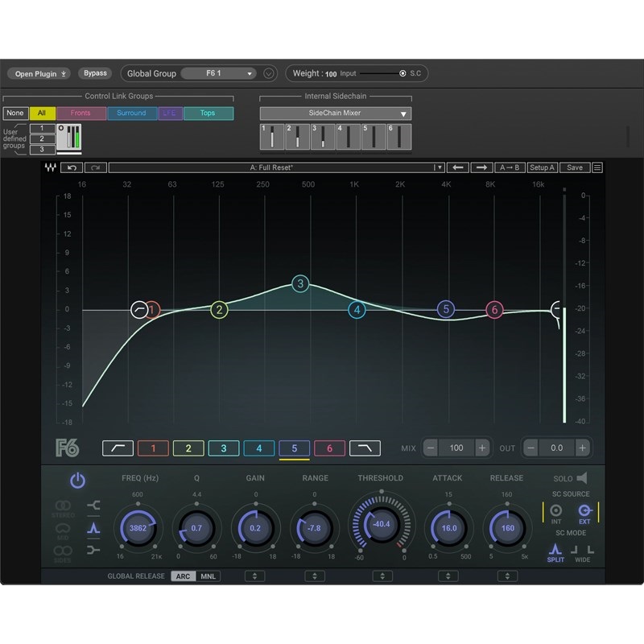Select band 1 tab
Image resolution: width=644 pixels, height=644 pixels.
tap(153, 448)
